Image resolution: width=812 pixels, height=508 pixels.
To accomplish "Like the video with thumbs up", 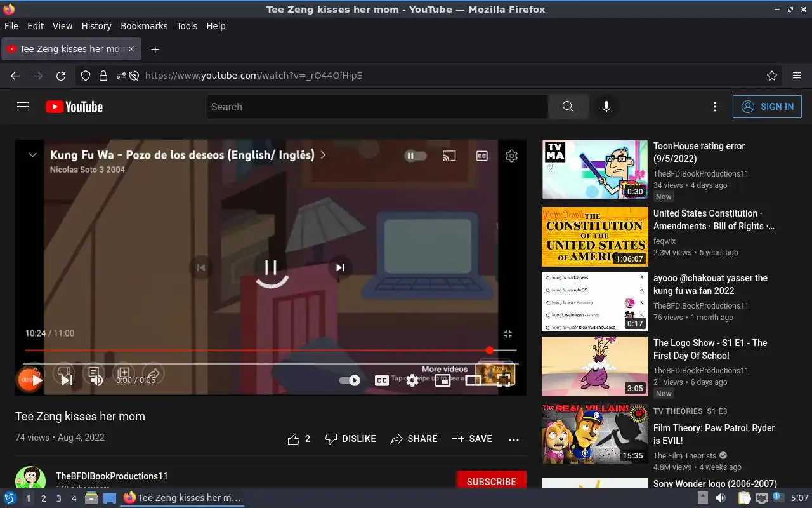I will [x=299, y=439].
